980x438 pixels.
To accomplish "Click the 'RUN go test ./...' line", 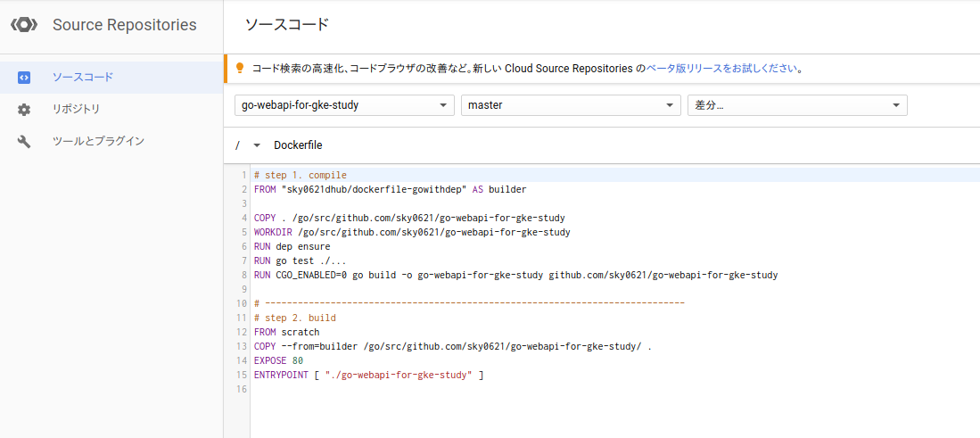I will click(x=300, y=260).
